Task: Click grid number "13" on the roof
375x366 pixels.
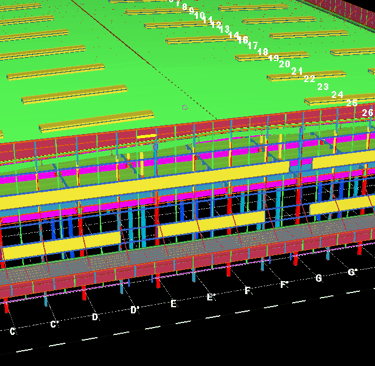Action: [225, 29]
